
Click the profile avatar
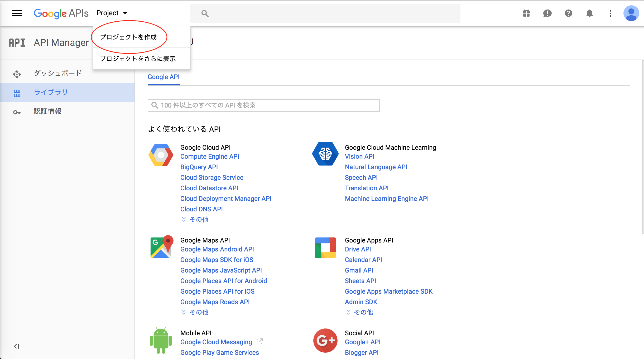click(631, 13)
